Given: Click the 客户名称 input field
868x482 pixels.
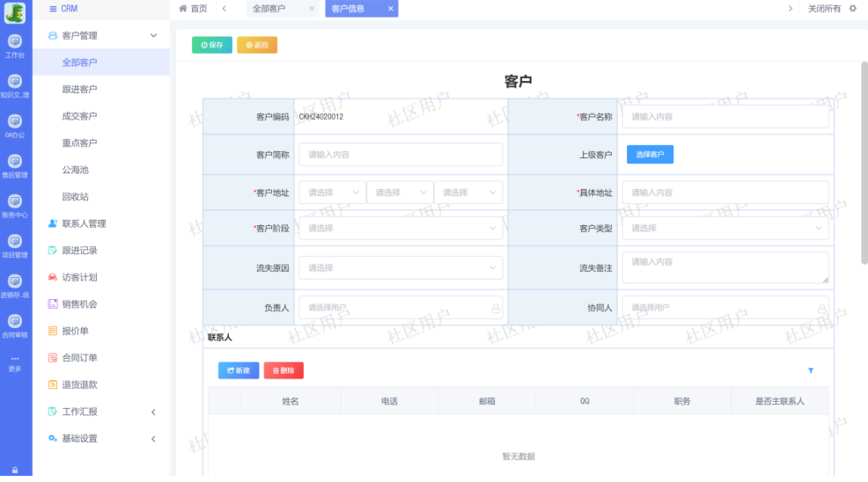Looking at the screenshot, I should [725, 117].
